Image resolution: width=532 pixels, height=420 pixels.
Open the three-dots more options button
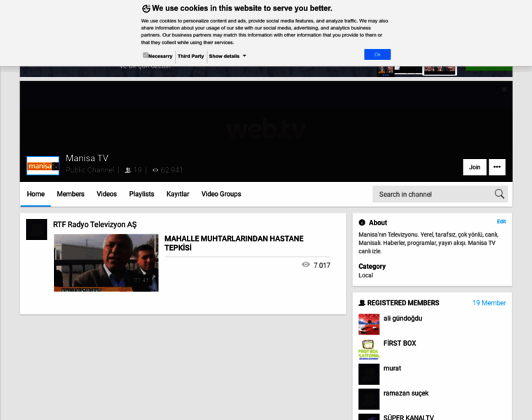[x=496, y=167]
